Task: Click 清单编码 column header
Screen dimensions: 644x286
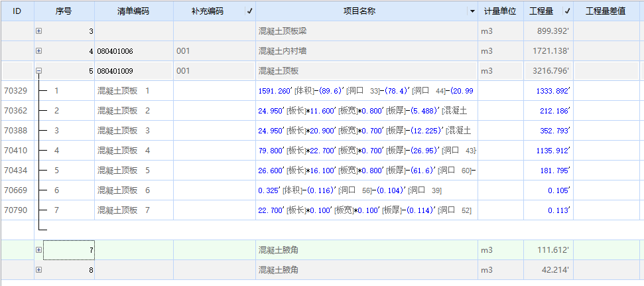Action: point(133,11)
